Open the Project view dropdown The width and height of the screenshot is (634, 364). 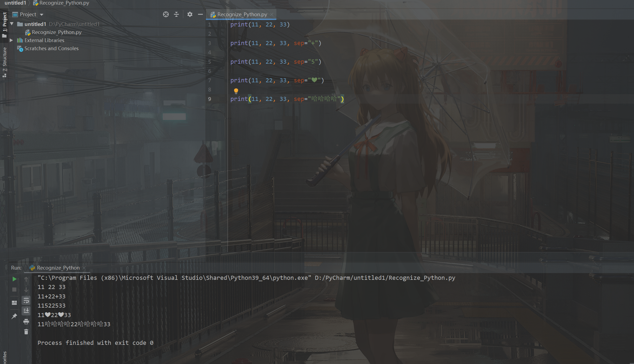[42, 15]
